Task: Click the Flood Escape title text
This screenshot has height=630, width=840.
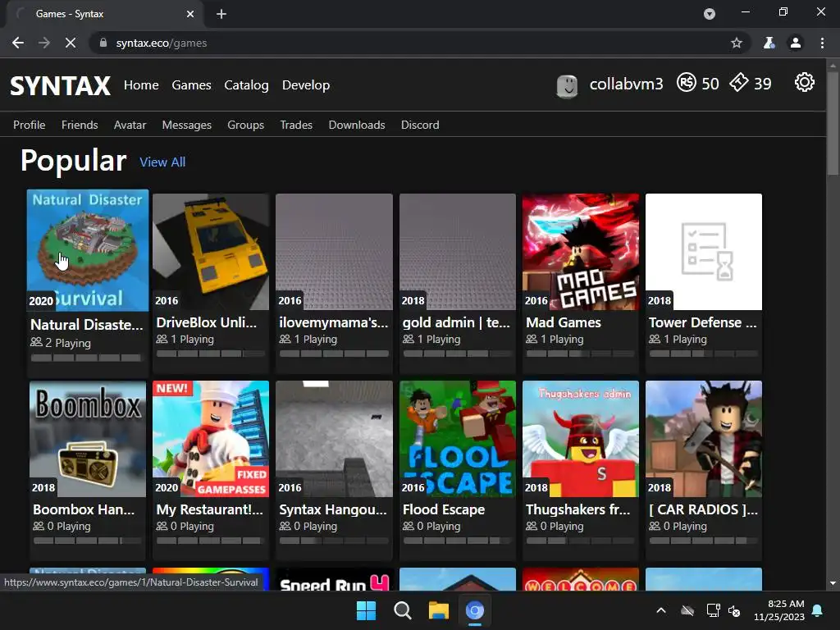Action: [x=444, y=509]
